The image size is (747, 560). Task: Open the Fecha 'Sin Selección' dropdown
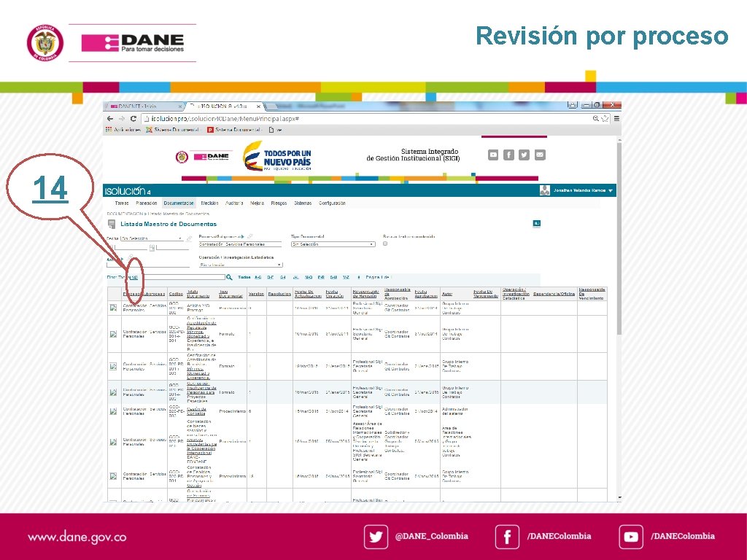click(152, 238)
